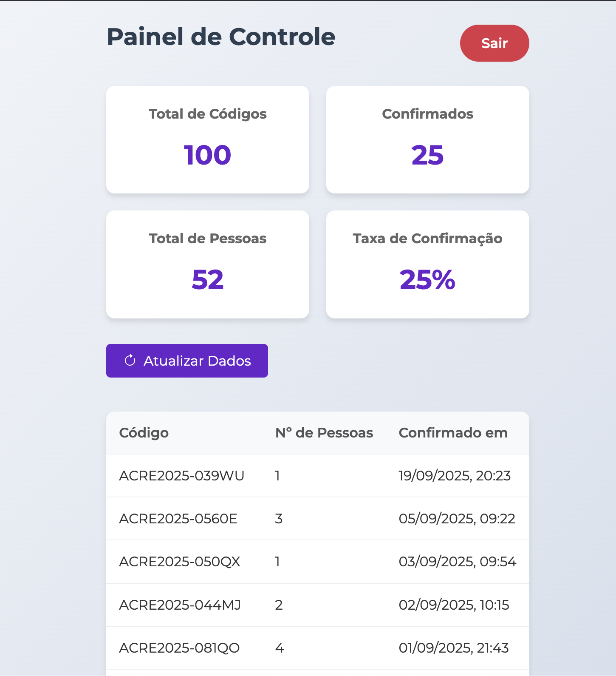Click the Código column header
This screenshot has height=676, width=616.
coord(144,433)
